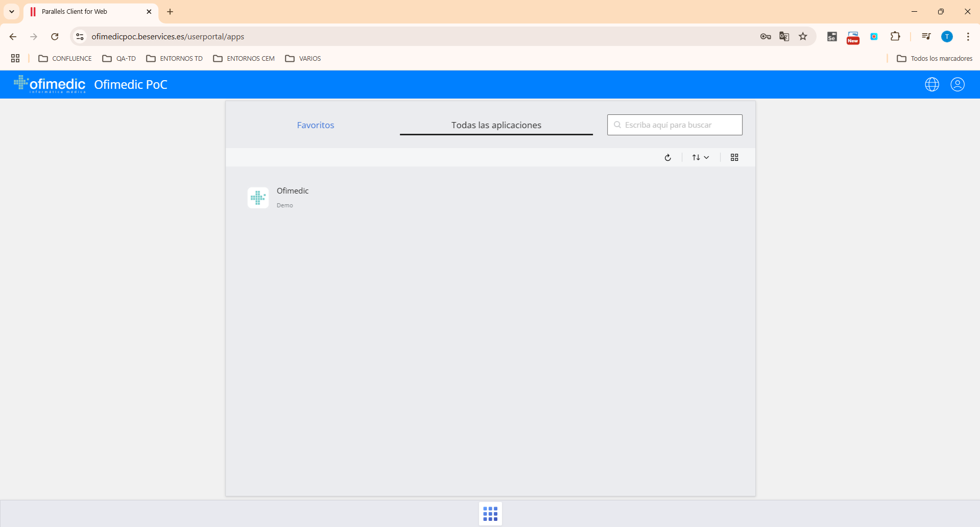Open the user account icon
This screenshot has width=980, height=527.
[957, 84]
